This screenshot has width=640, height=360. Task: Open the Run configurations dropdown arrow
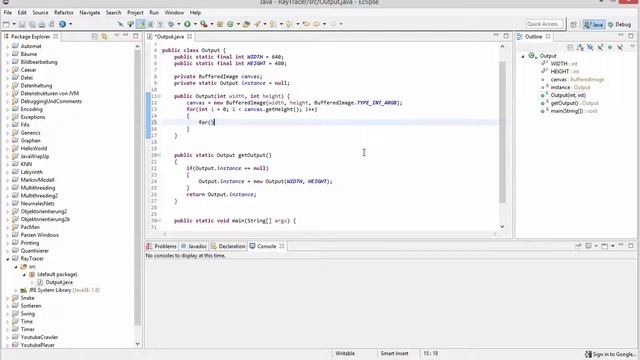[x=195, y=24]
